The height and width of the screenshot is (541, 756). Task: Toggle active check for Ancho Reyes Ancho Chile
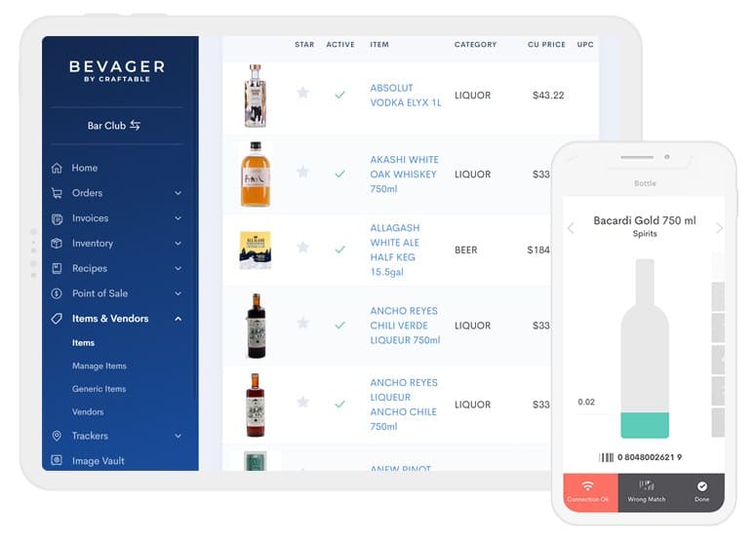339,405
